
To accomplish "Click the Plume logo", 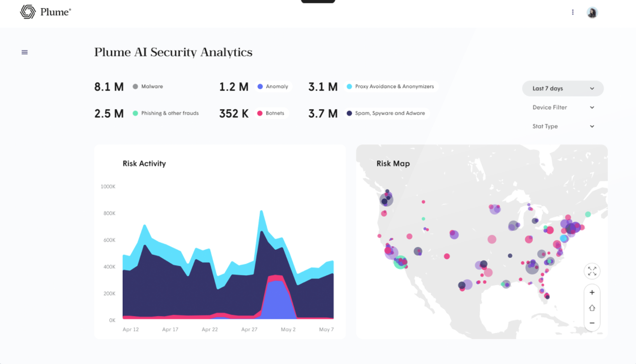I will [x=46, y=12].
